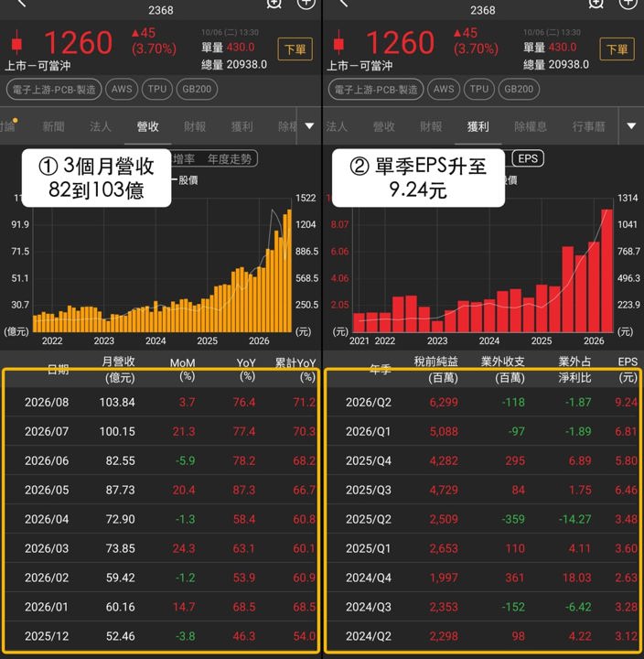644x659 pixels.
Task: Select the GB200 tag on the 營收 screen
Action: click(197, 89)
